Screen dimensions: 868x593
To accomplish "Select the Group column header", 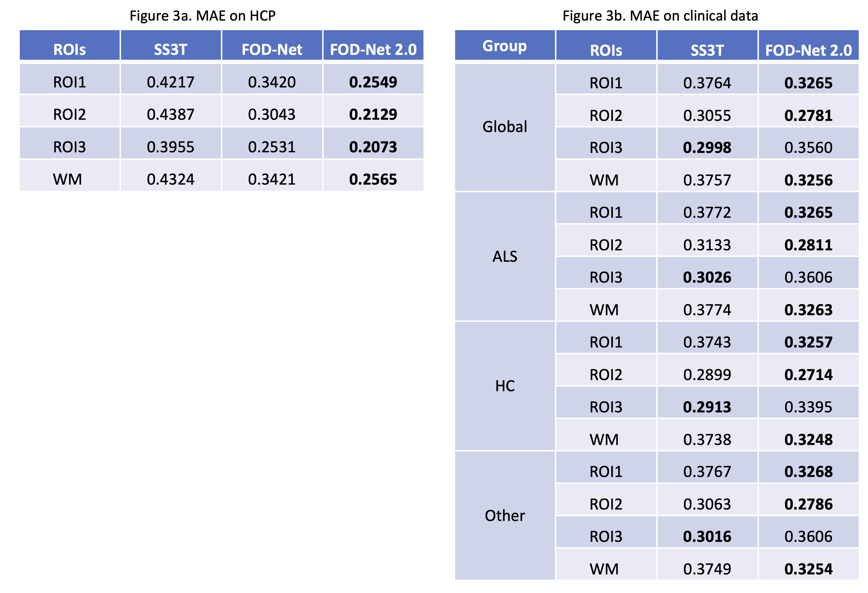I will [504, 46].
